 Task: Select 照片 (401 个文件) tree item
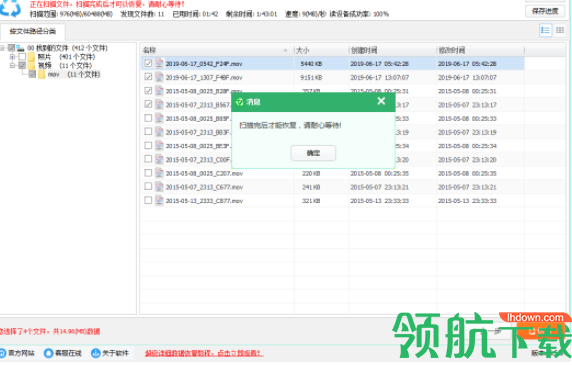click(66, 57)
